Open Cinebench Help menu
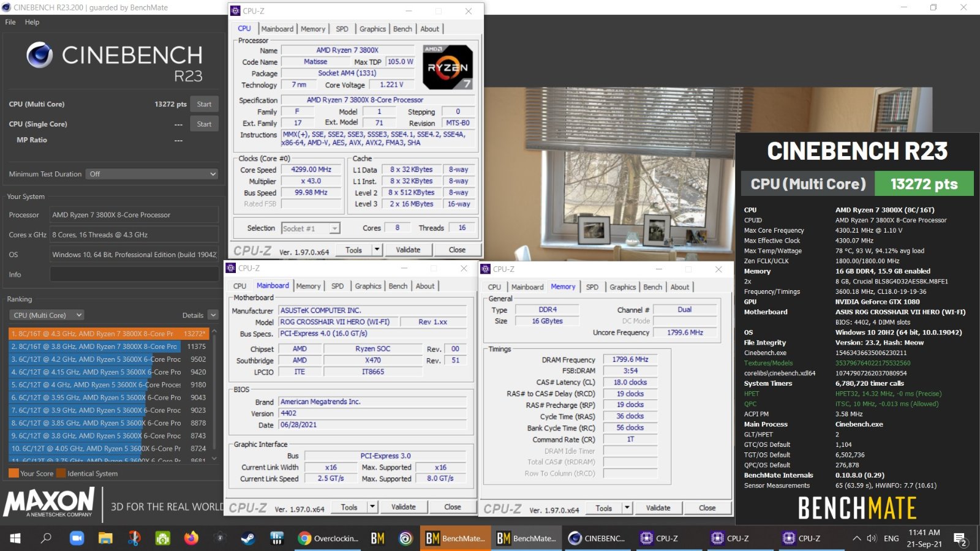Viewport: 980px width, 551px height. click(x=32, y=22)
